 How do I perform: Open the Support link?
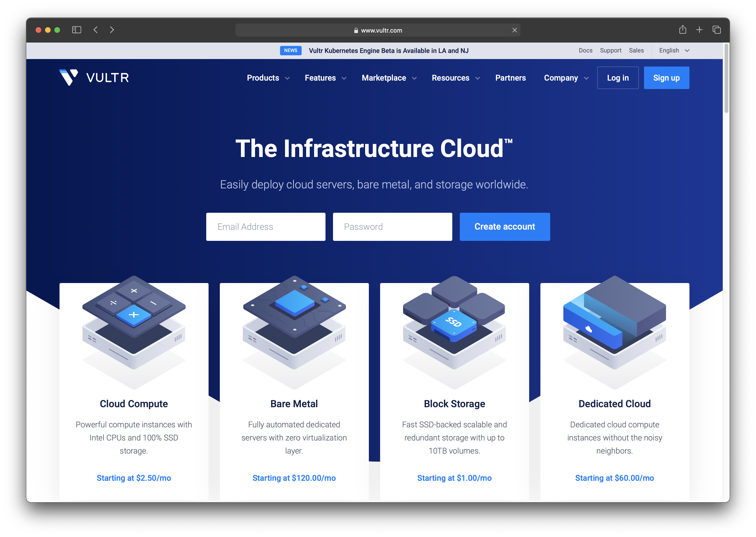(x=610, y=50)
